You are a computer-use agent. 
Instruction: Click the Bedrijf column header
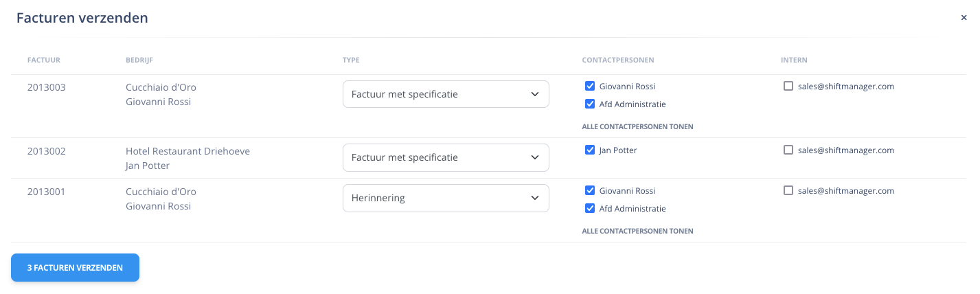(139, 60)
